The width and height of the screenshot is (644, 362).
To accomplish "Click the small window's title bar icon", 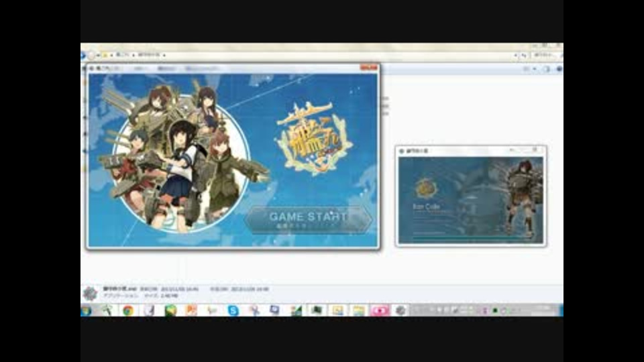I will [402, 151].
